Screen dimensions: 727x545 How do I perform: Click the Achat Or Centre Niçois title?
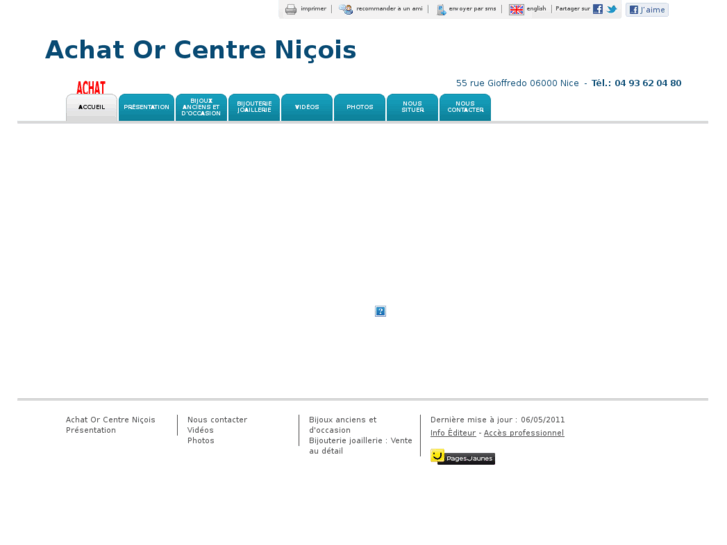click(201, 50)
